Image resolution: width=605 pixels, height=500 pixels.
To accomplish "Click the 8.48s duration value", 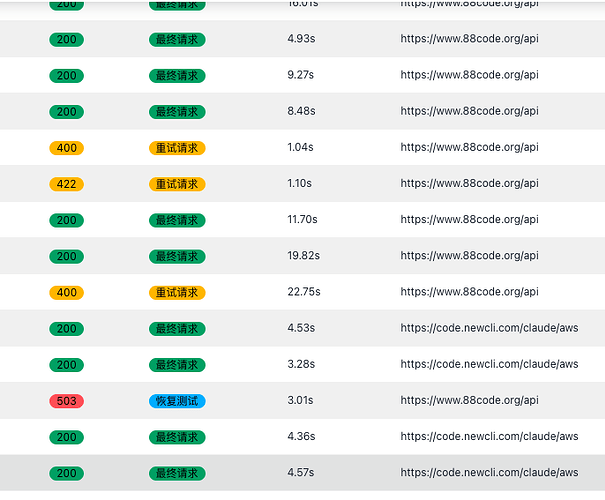I will click(301, 111).
